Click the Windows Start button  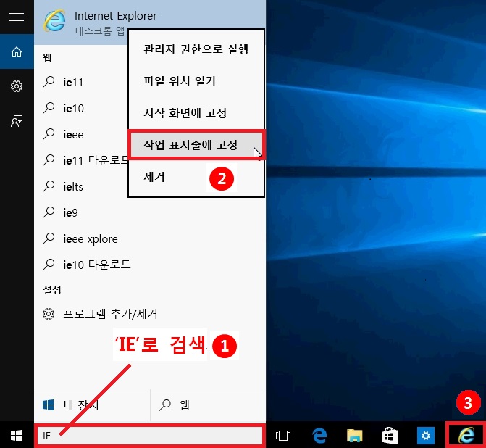click(17, 435)
